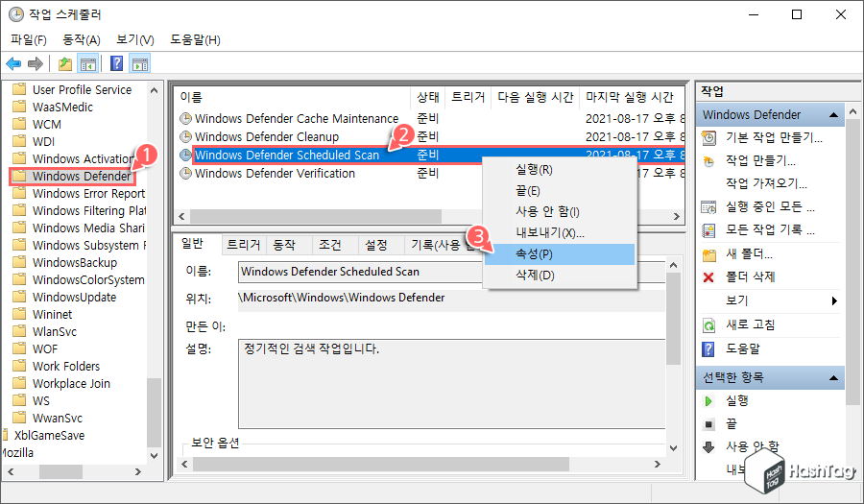The height and width of the screenshot is (504, 864).
Task: Select Windows Defender folder in tree
Action: tap(82, 177)
